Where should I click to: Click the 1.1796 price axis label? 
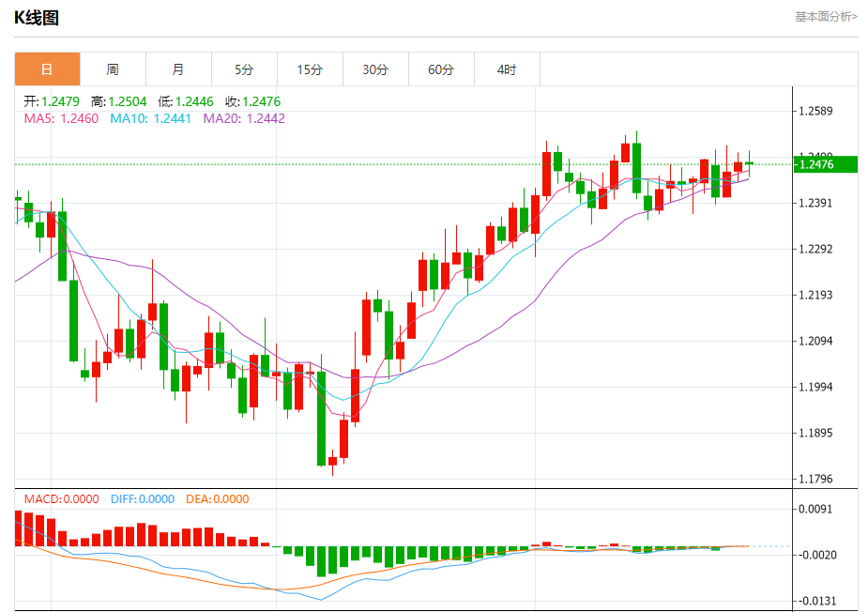(x=815, y=479)
